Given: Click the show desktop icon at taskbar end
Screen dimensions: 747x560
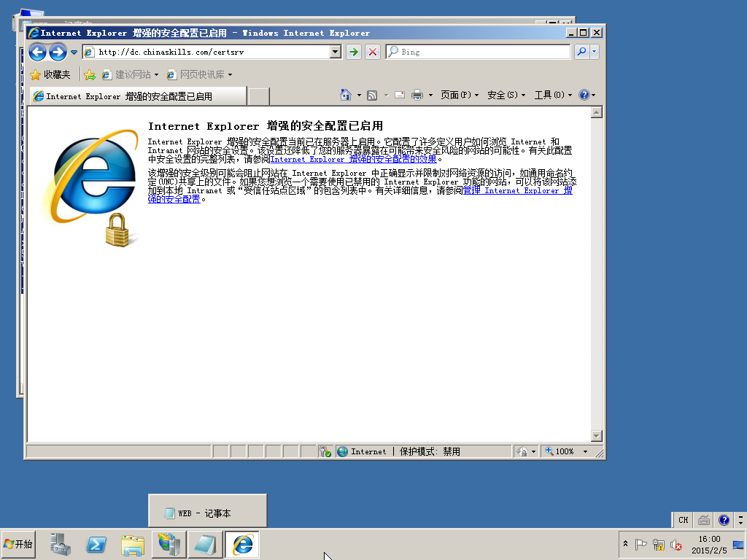Looking at the screenshot, I should (738, 544).
